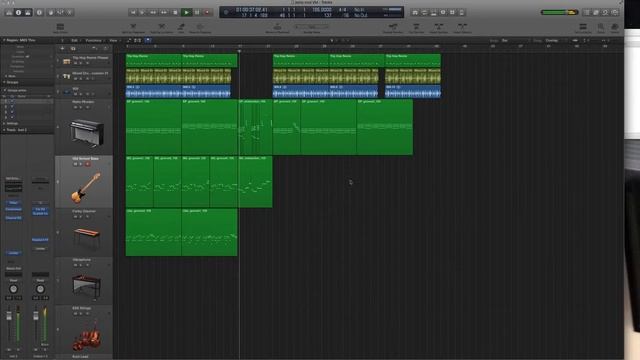640x360 pixels.
Task: Click the Stop transport button
Action: [x=175, y=13]
